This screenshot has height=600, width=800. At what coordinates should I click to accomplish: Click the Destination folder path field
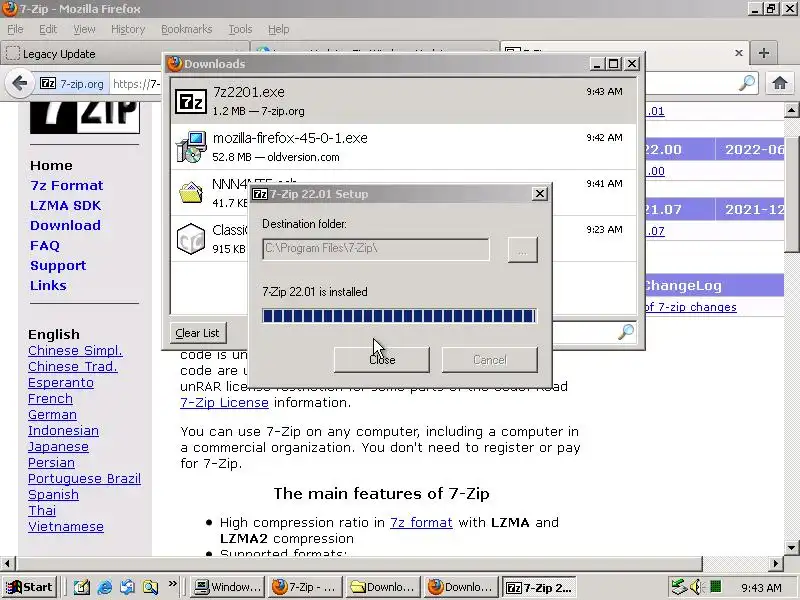376,249
